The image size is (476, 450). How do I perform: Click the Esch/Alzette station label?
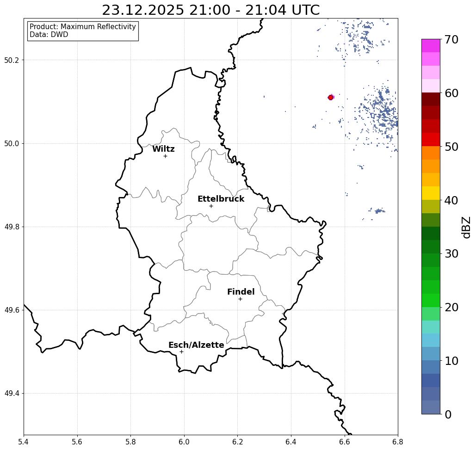(196, 345)
